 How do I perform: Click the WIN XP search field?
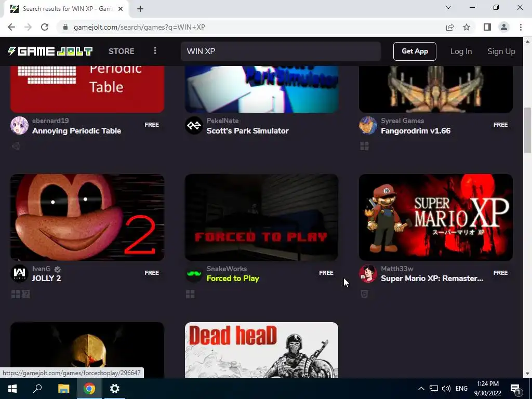281,51
